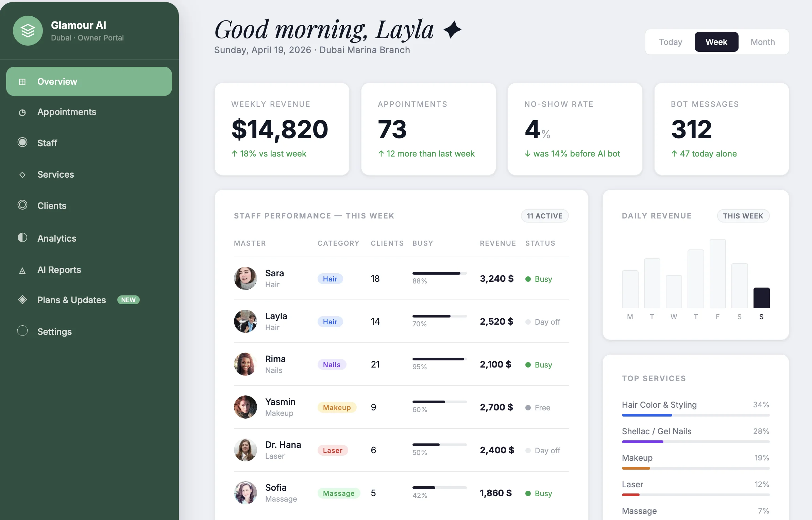Open the Services section
This screenshot has width=812, height=520.
89,175
